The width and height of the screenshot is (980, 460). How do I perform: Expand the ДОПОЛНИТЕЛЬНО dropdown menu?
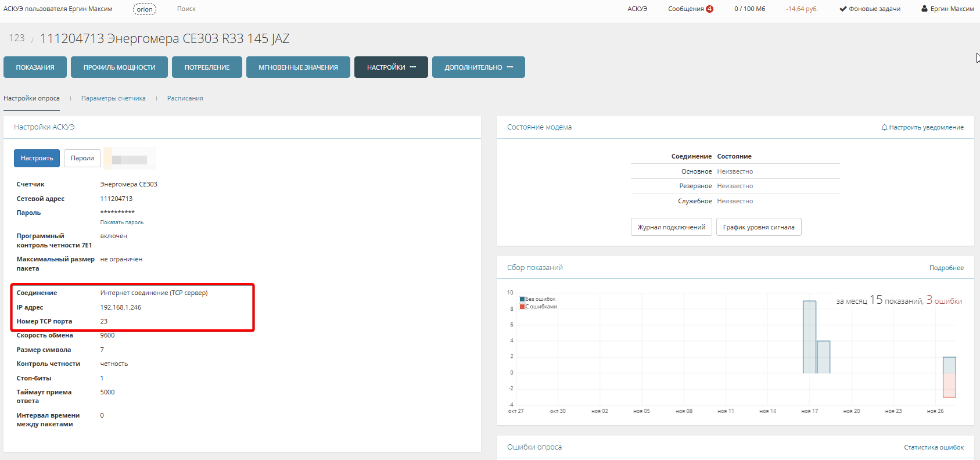pyautogui.click(x=478, y=67)
